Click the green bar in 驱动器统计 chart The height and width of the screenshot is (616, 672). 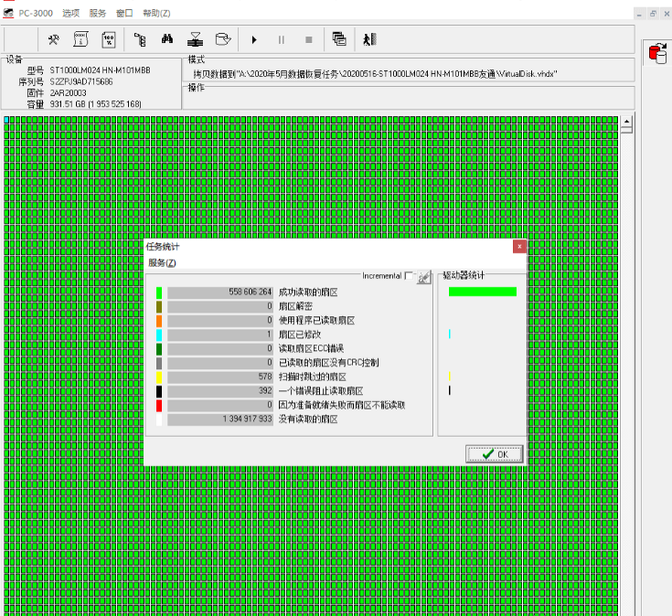click(x=483, y=292)
